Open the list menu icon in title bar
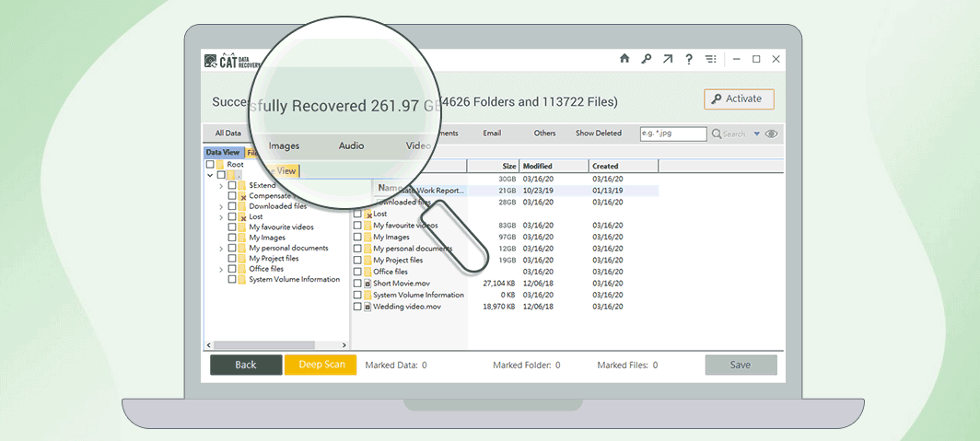The height and width of the screenshot is (441, 980). tap(711, 59)
